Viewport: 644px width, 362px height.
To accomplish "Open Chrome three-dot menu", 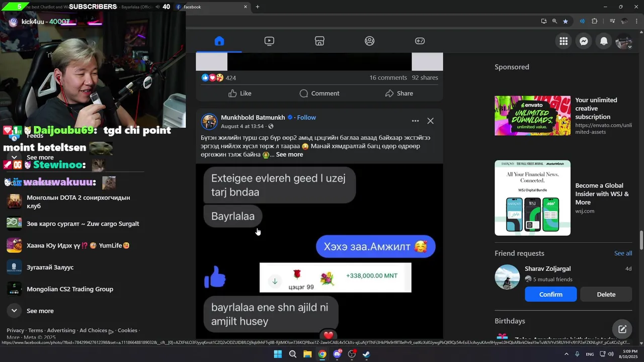I will pyautogui.click(x=636, y=21).
